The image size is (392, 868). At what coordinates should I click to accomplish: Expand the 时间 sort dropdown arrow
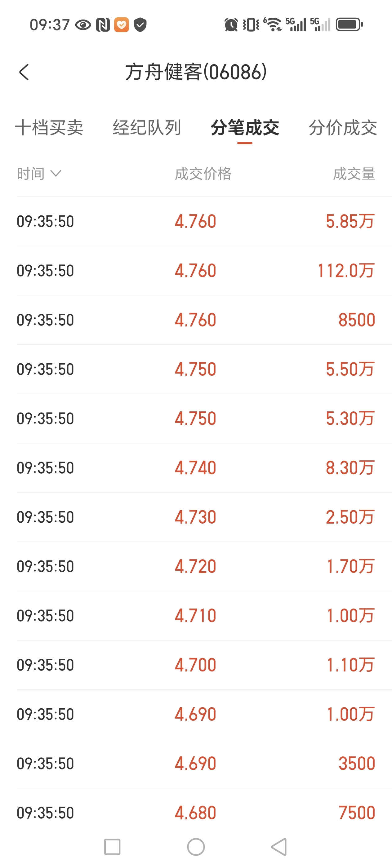coord(56,174)
